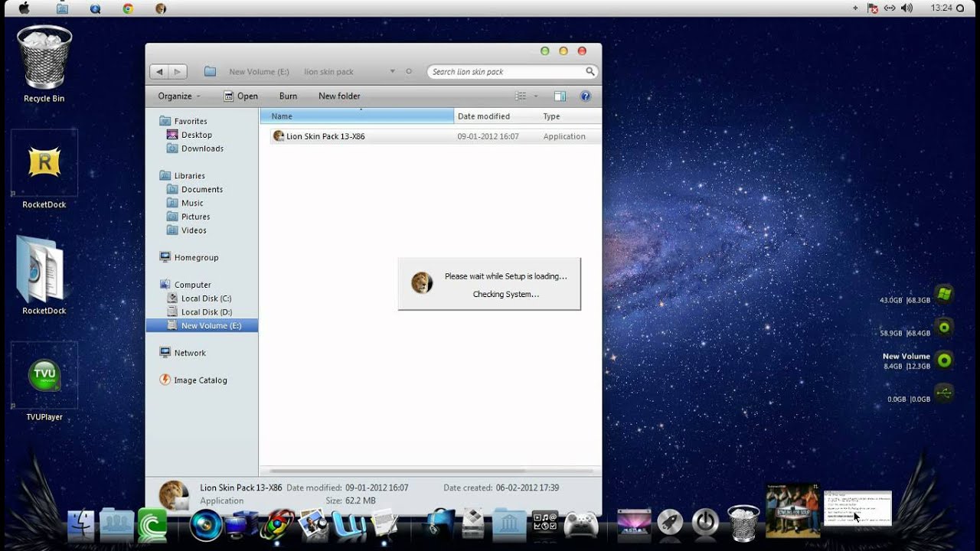The width and height of the screenshot is (980, 551).
Task: Select Image Catalog in the navigation pane
Action: (200, 380)
